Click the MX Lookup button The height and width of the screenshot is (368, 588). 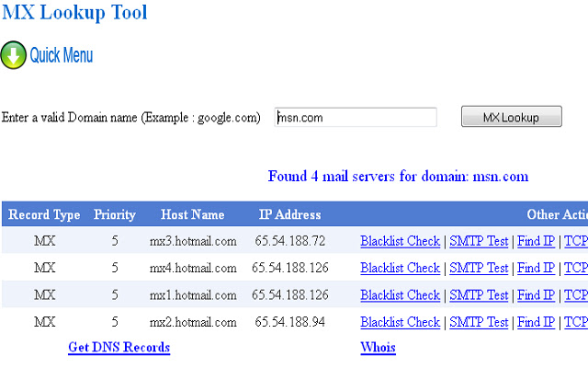[x=512, y=117]
